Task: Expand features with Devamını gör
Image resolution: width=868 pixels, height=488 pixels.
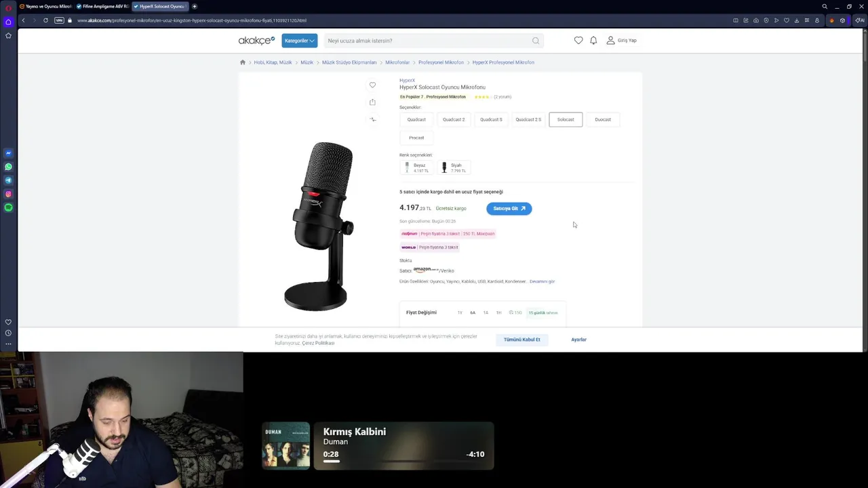Action: [542, 281]
